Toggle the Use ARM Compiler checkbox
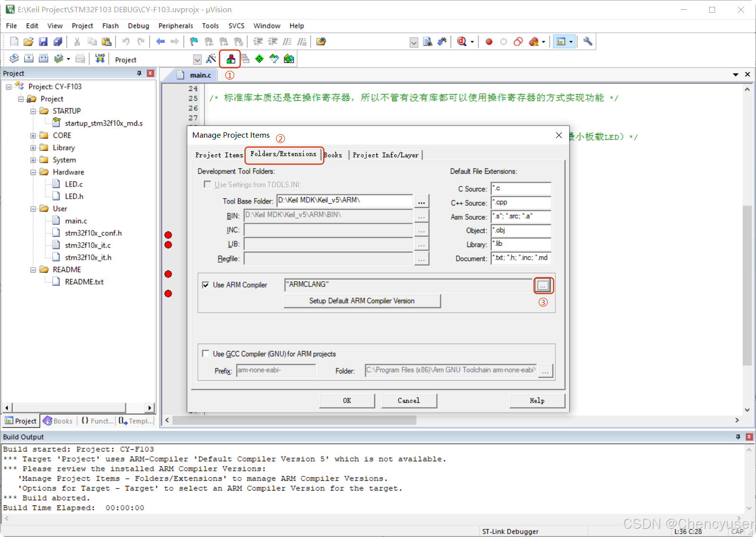The image size is (756, 537). (x=206, y=285)
